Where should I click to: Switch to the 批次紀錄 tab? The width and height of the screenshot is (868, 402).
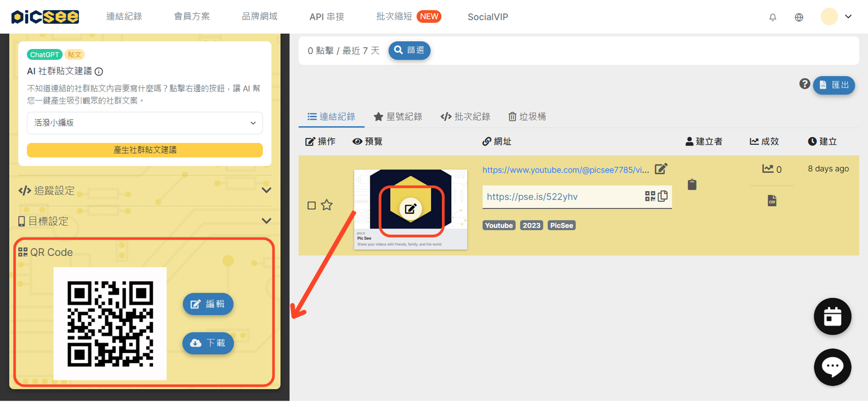click(465, 117)
